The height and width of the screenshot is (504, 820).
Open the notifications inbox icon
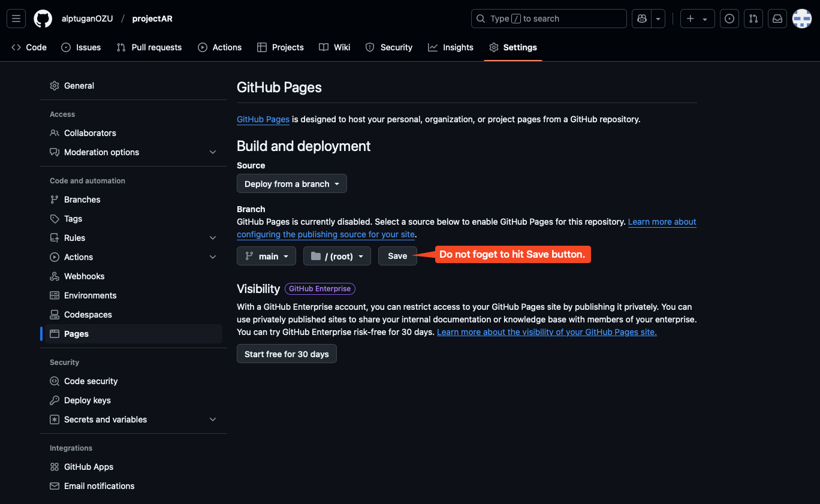[777, 19]
